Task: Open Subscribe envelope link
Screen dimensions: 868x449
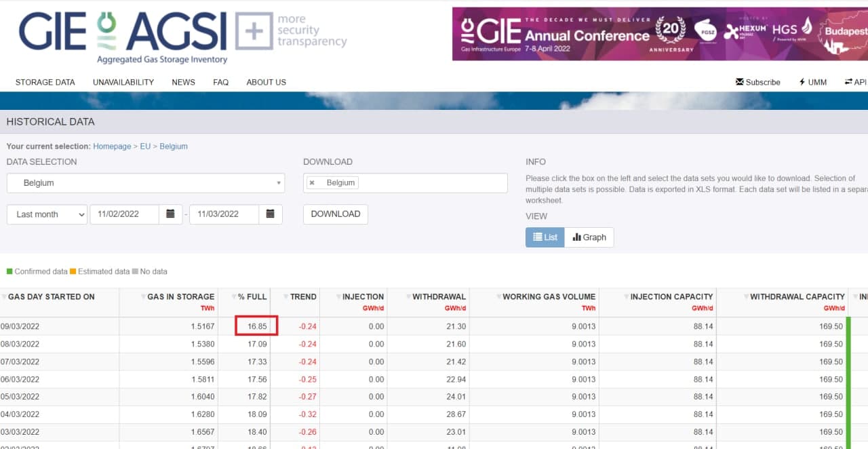Action: [757, 82]
